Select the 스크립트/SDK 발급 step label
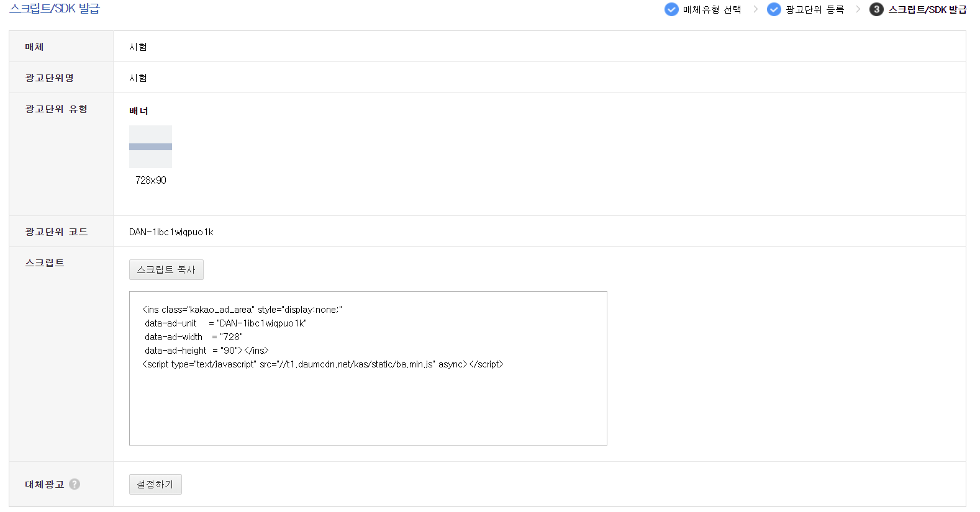Viewport: 980px width, 512px height. 927,9
